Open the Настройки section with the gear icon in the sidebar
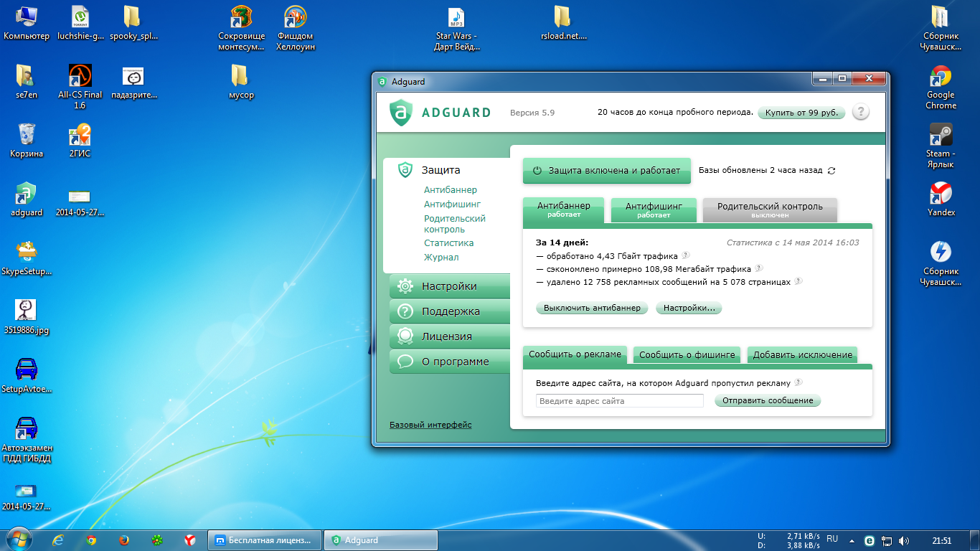980x551 pixels. 450,286
